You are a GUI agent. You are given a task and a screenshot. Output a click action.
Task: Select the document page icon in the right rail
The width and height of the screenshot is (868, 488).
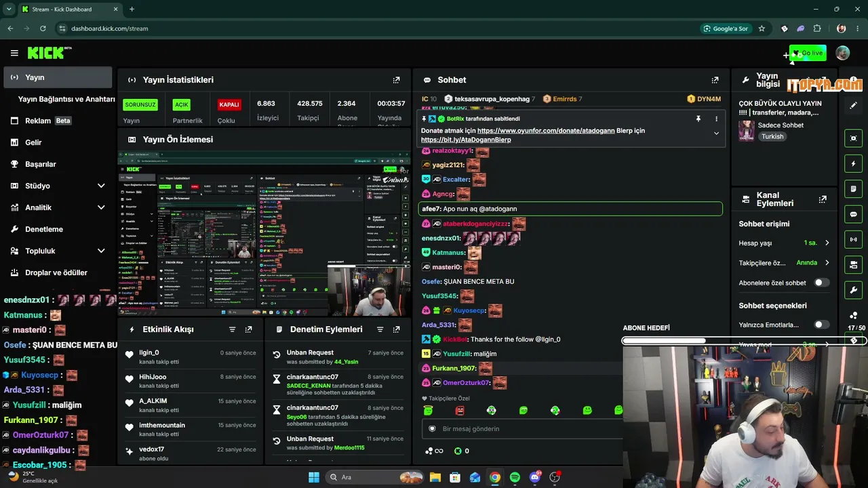[853, 188]
